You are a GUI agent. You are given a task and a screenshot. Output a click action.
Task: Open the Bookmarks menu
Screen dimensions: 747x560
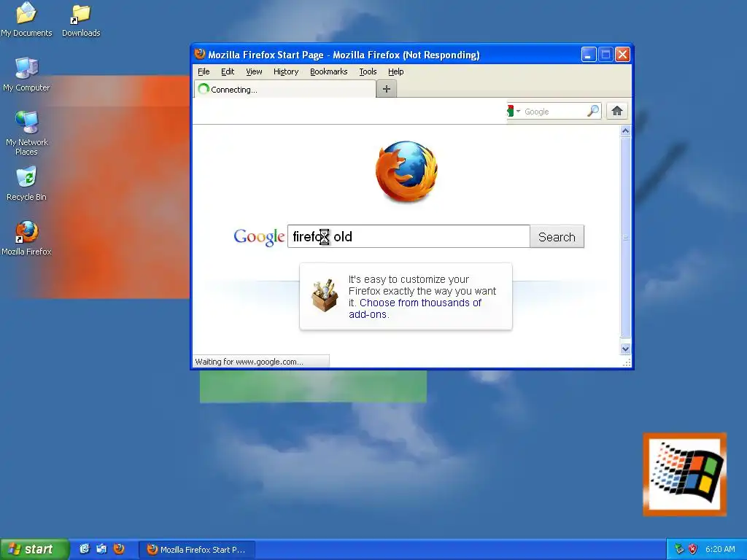tap(329, 71)
